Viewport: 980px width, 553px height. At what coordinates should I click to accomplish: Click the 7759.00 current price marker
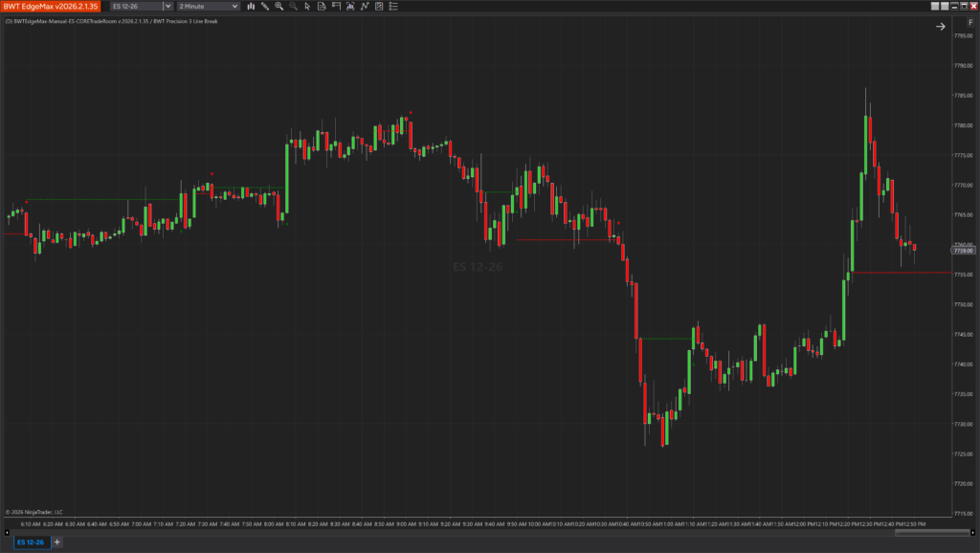[963, 251]
